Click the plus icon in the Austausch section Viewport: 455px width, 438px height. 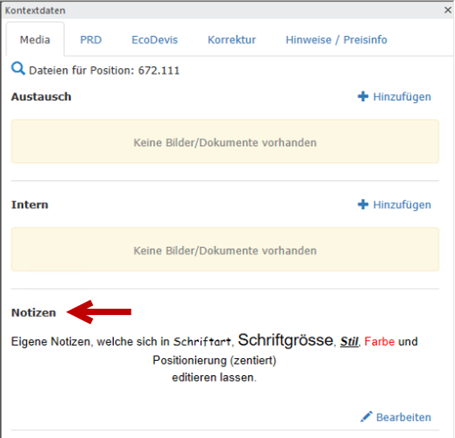click(x=363, y=96)
